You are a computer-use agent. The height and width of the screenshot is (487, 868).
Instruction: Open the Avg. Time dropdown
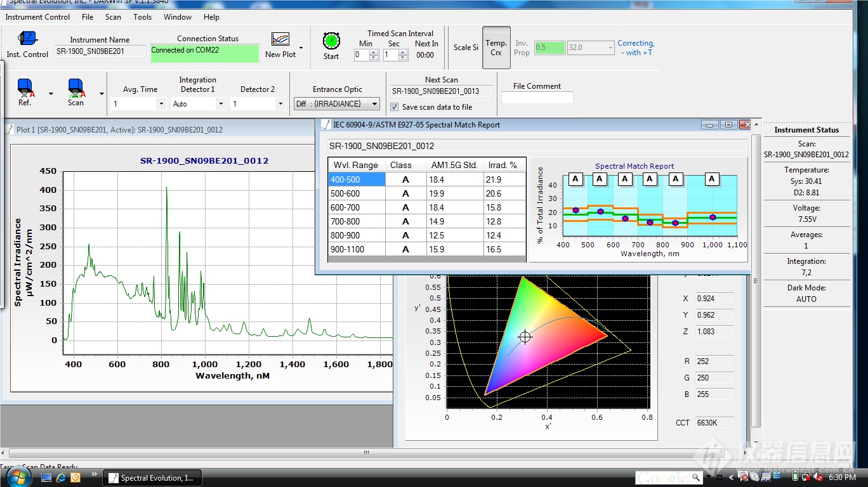click(161, 104)
